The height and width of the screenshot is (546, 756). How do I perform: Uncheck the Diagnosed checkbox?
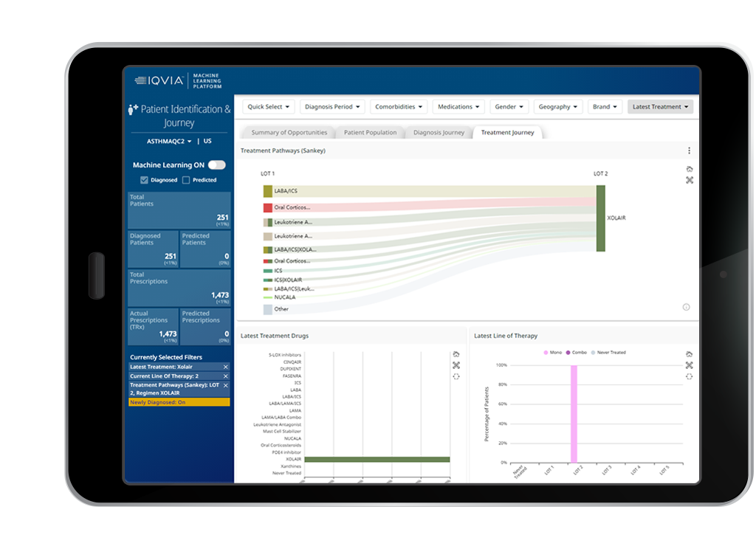(x=145, y=180)
